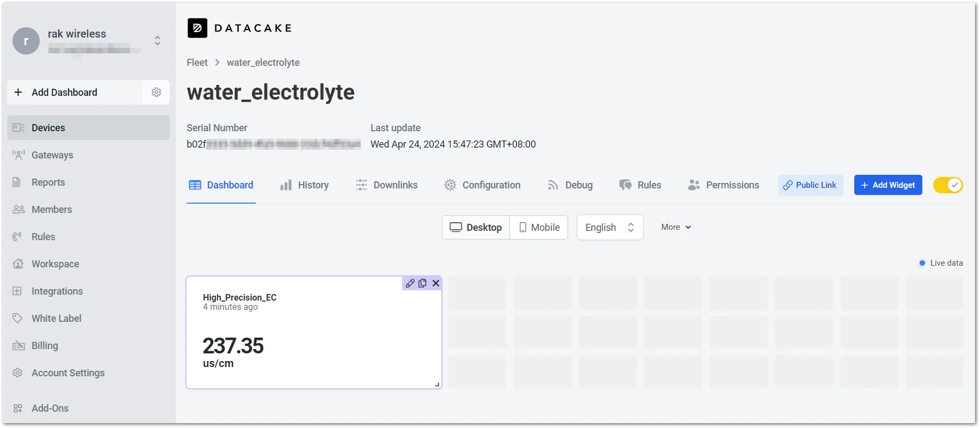The image size is (980, 428).
Task: Expand the rak wireless workspace switcher
Action: pyautogui.click(x=157, y=41)
